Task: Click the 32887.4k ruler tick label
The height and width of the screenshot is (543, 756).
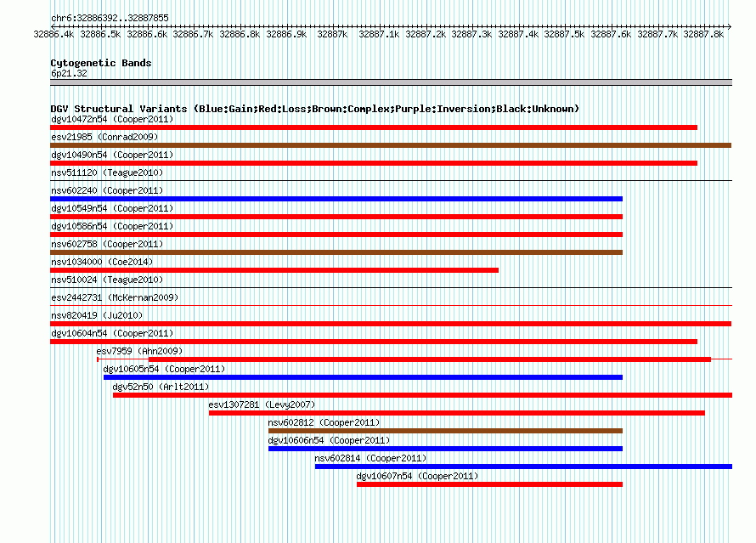Action: click(x=518, y=34)
